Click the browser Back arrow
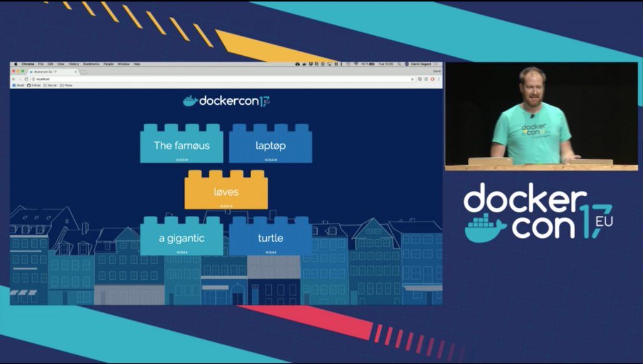The image size is (643, 364). tap(14, 79)
